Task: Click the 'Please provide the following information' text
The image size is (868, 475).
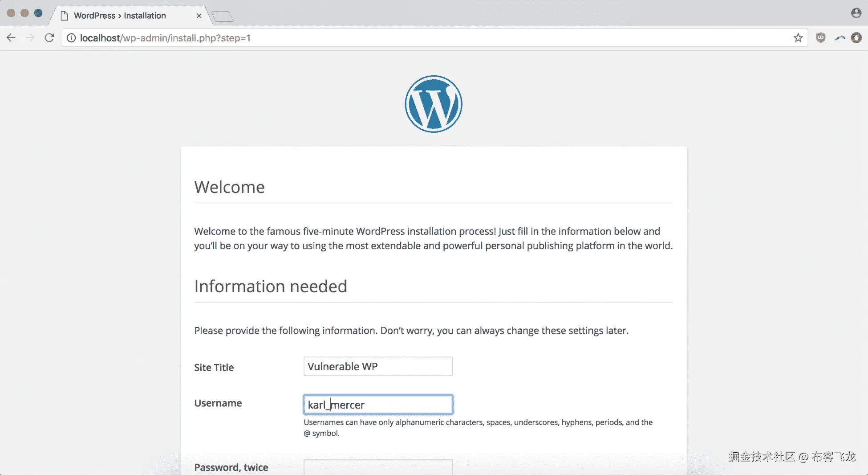Action: pyautogui.click(x=412, y=331)
